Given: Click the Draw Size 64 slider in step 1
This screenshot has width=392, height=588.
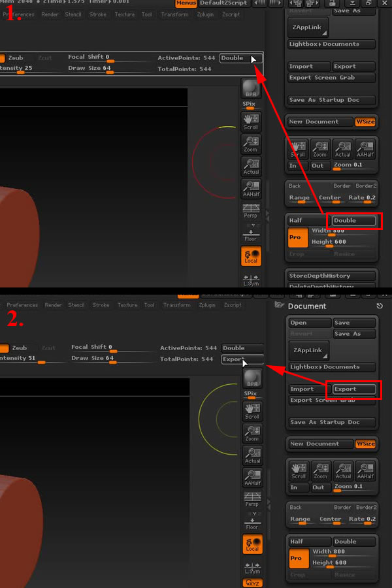Looking at the screenshot, I should (x=109, y=69).
